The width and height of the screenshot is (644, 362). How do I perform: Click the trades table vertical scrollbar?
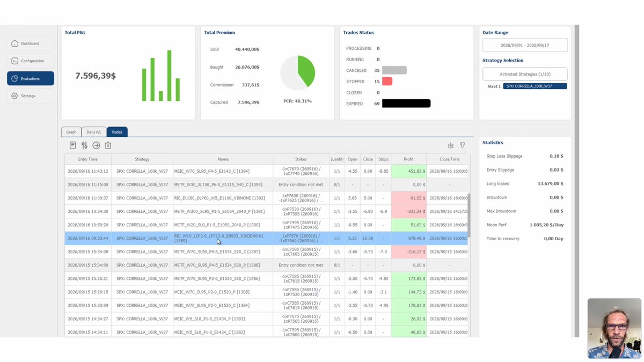(469, 215)
